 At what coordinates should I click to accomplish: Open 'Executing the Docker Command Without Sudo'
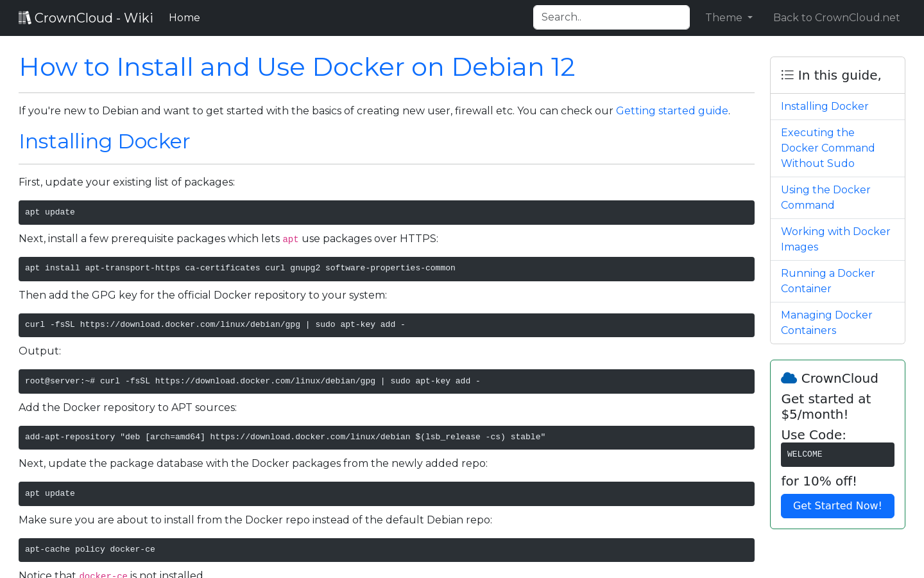(x=828, y=148)
